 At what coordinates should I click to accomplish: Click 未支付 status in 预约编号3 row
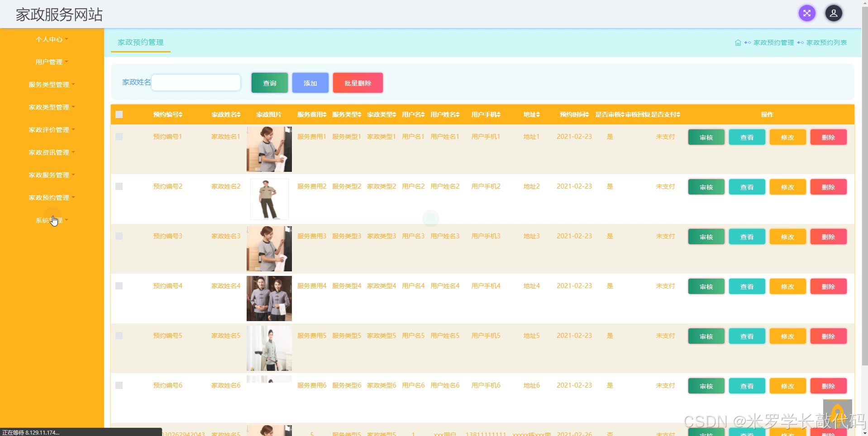tap(665, 236)
